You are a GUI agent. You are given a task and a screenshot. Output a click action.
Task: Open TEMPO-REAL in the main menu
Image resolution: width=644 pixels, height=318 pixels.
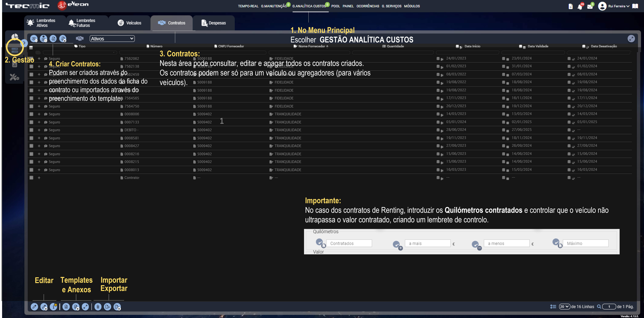click(x=248, y=6)
